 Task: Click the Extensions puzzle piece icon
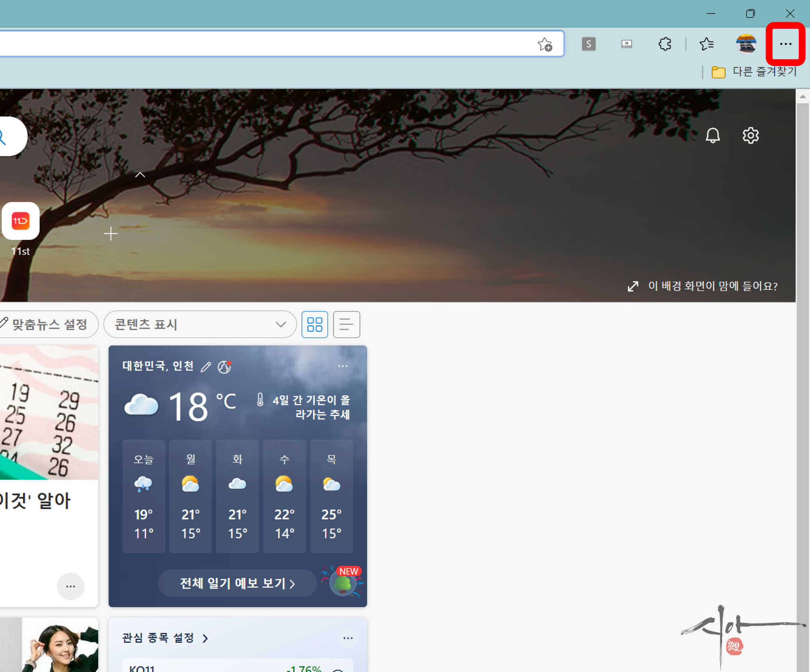click(x=665, y=44)
